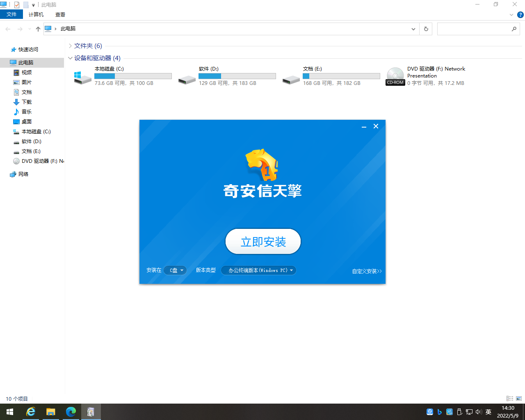Select the 文档 (E:) drive tile

click(331, 76)
